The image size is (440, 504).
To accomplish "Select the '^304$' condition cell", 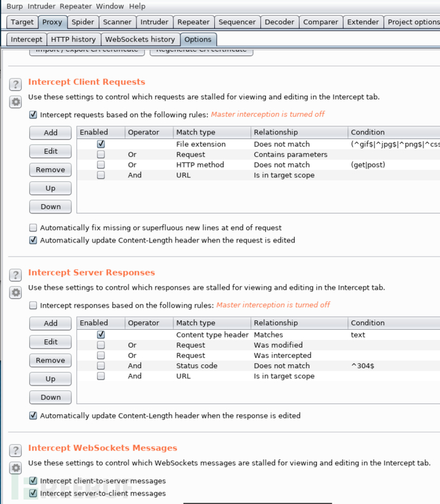I will (393, 366).
